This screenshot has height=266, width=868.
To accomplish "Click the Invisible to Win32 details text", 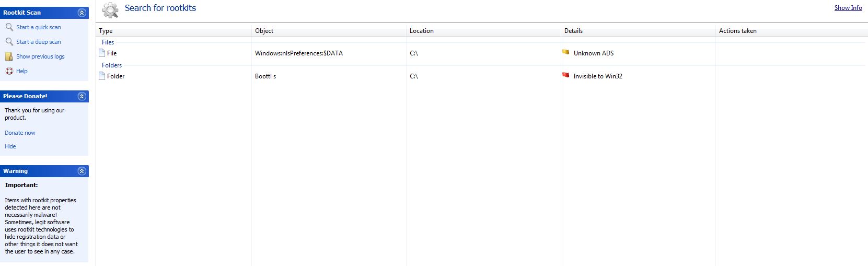I will pyautogui.click(x=598, y=76).
